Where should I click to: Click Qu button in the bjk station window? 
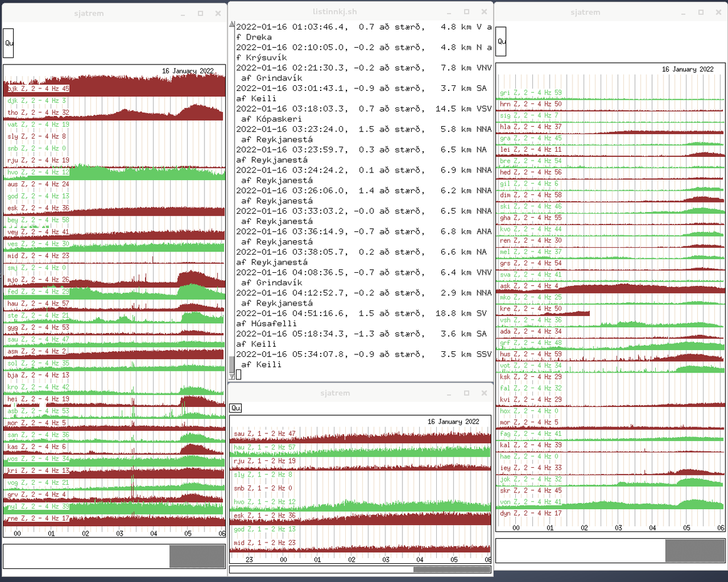[8, 43]
